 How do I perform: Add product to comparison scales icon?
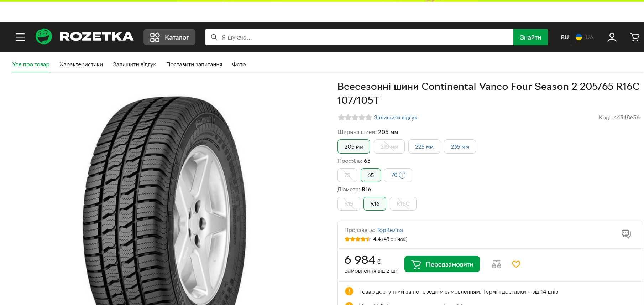496,264
